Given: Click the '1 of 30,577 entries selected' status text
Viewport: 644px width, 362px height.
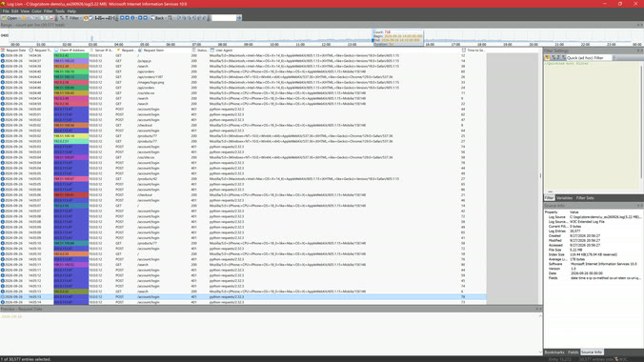Looking at the screenshot, I should click(26, 359).
